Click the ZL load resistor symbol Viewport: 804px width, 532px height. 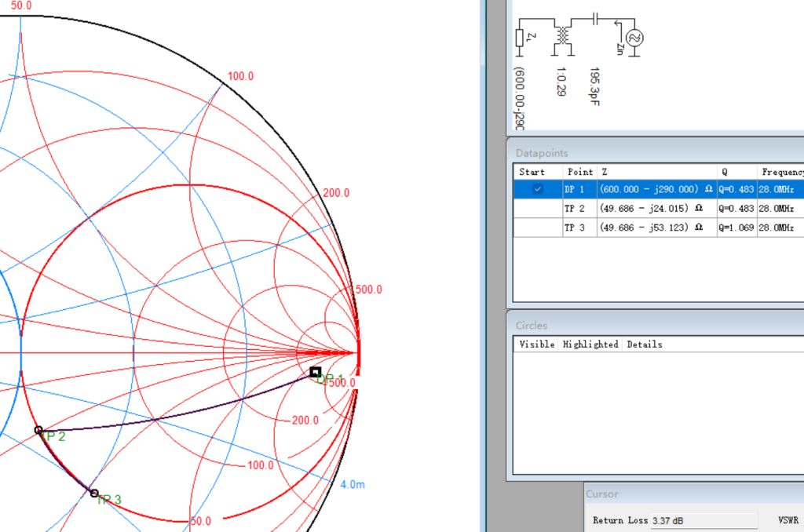[520, 38]
